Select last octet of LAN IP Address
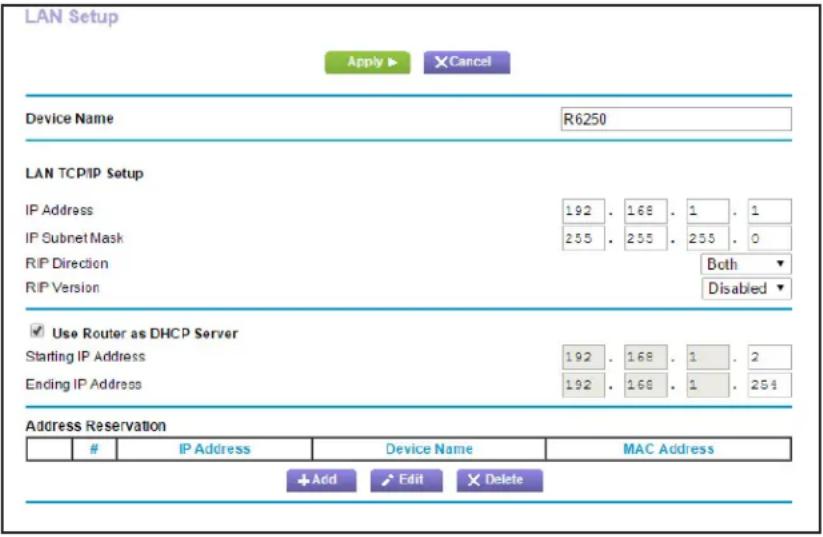Viewport: 823px width, 537px height. coord(769,211)
